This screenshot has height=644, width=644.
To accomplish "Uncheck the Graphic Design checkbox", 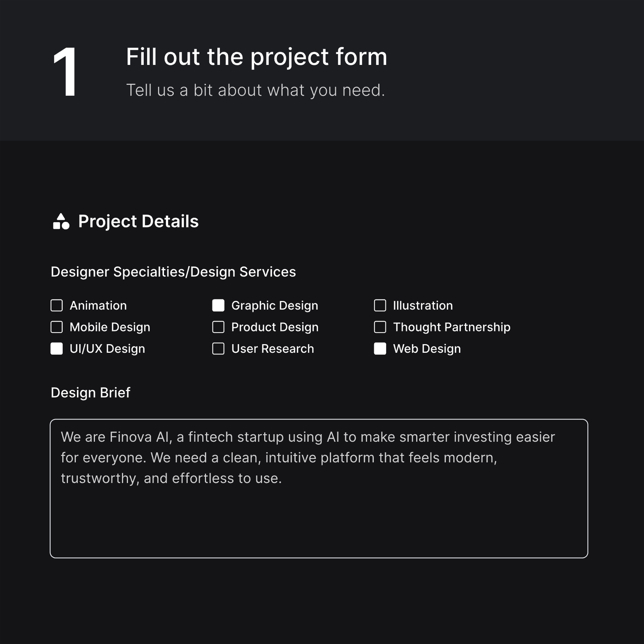I will (x=218, y=305).
